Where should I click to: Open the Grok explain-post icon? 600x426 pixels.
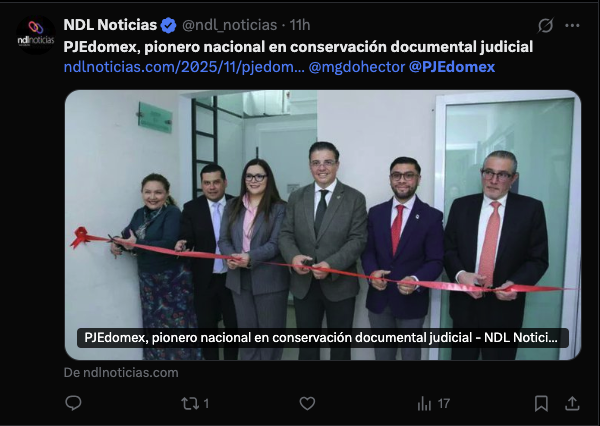(x=545, y=25)
